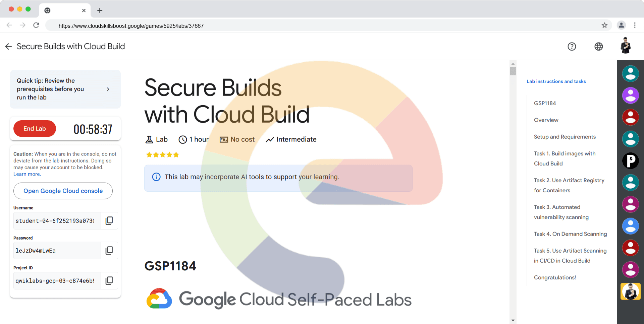Image resolution: width=644 pixels, height=324 pixels.
Task: Reload the browser page
Action: (36, 25)
